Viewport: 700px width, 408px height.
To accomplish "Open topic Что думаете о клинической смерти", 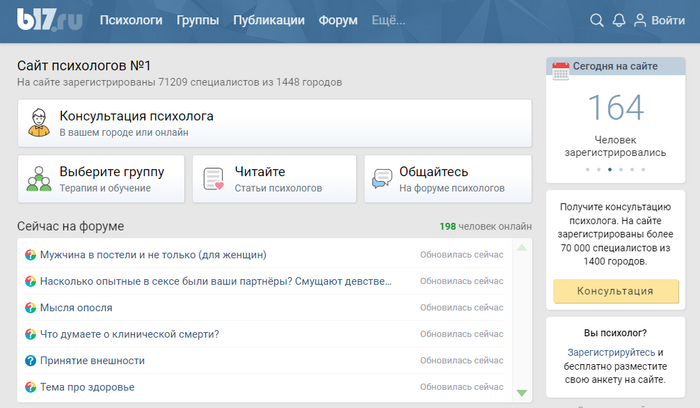I will 129,334.
